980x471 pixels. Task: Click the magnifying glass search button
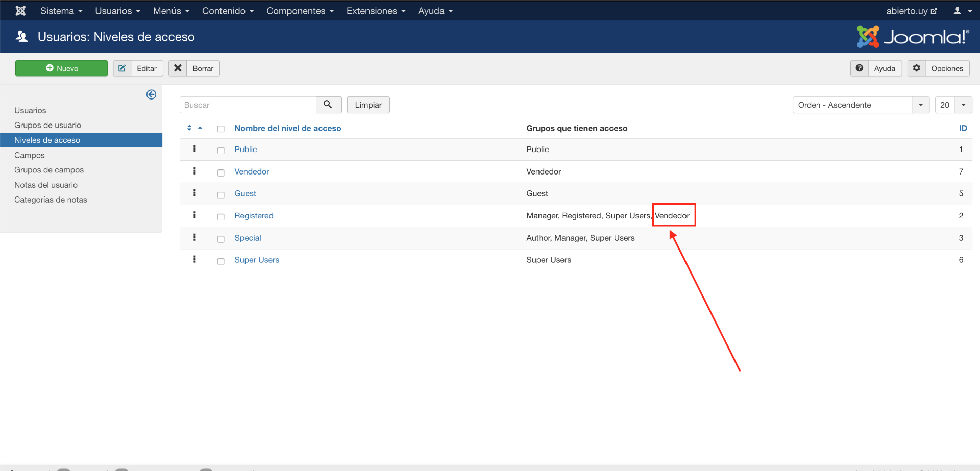328,105
